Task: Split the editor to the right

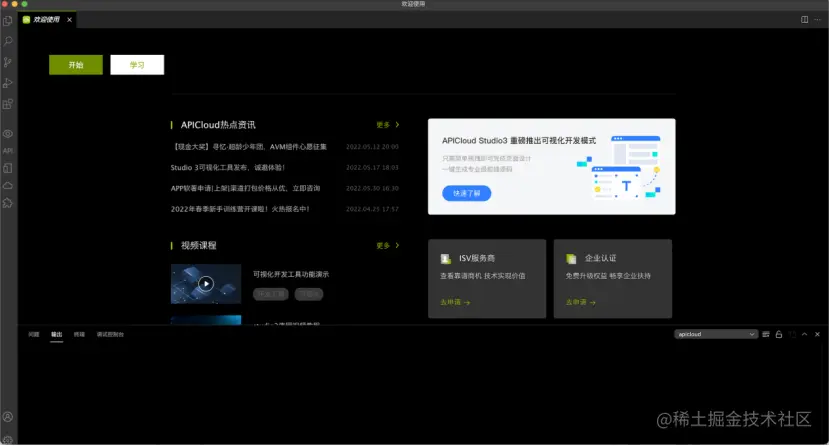Action: click(804, 20)
